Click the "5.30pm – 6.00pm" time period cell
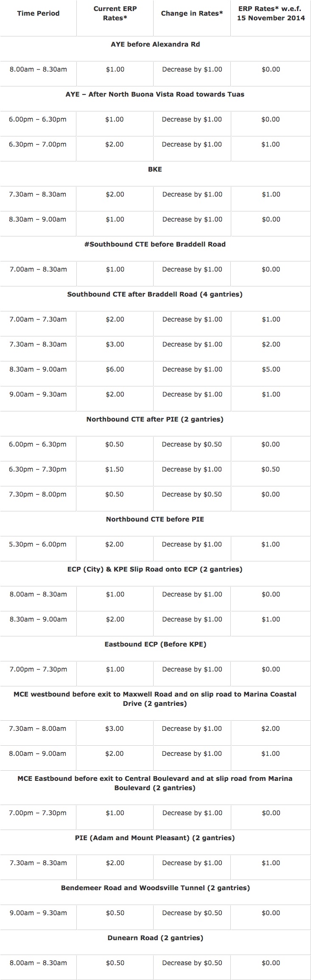The height and width of the screenshot is (980, 311). [38, 544]
